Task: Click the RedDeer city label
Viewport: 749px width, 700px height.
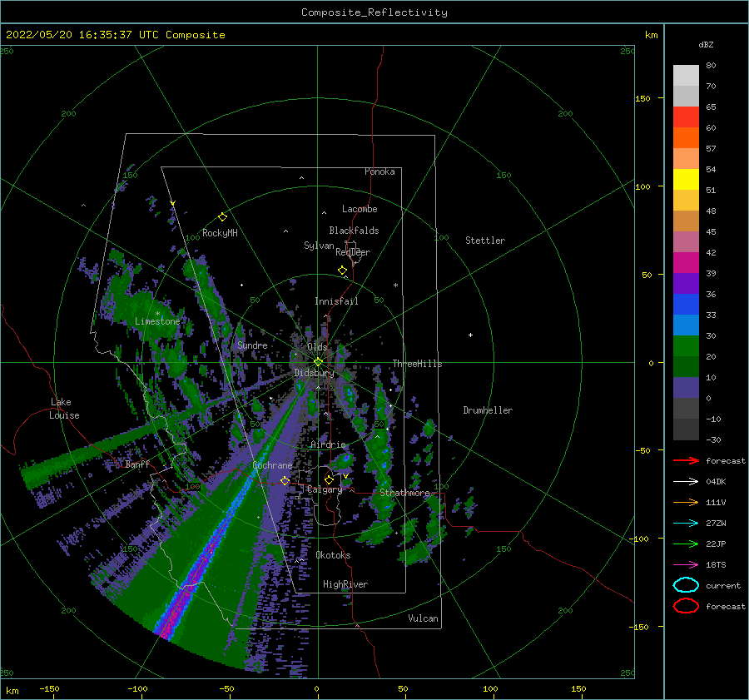Action: (353, 252)
